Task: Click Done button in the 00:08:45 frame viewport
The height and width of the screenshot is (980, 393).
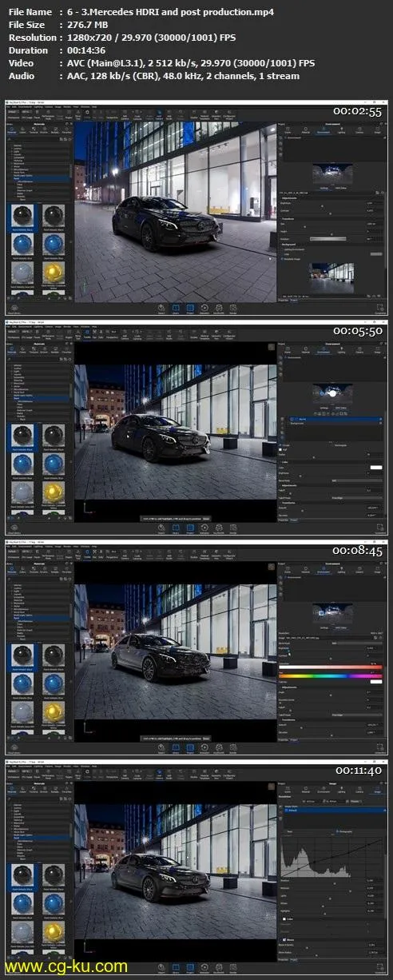Action: click(x=206, y=739)
